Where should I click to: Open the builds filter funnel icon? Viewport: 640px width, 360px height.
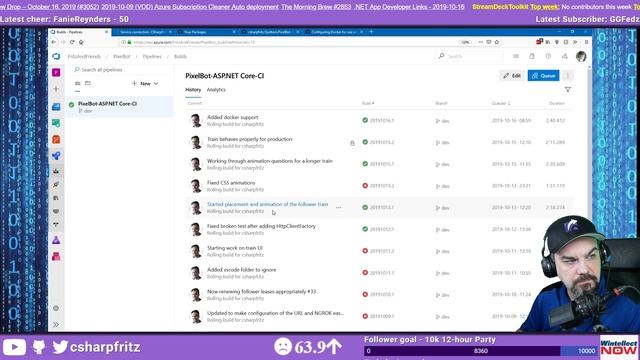click(x=568, y=89)
